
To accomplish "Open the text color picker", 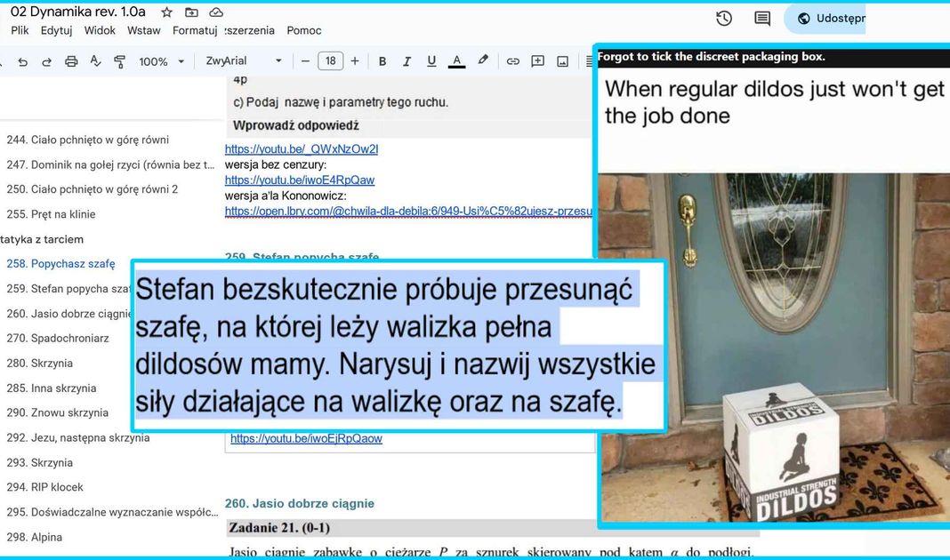I will [x=456, y=61].
